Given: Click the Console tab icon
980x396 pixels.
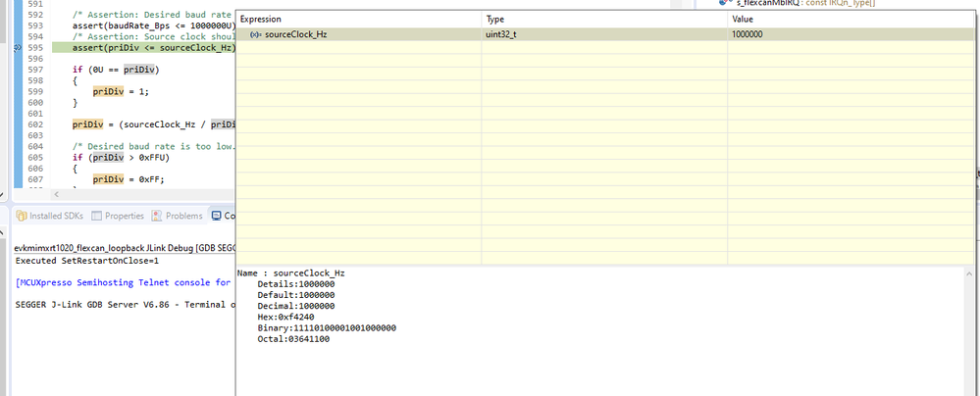Looking at the screenshot, I should coord(216,216).
